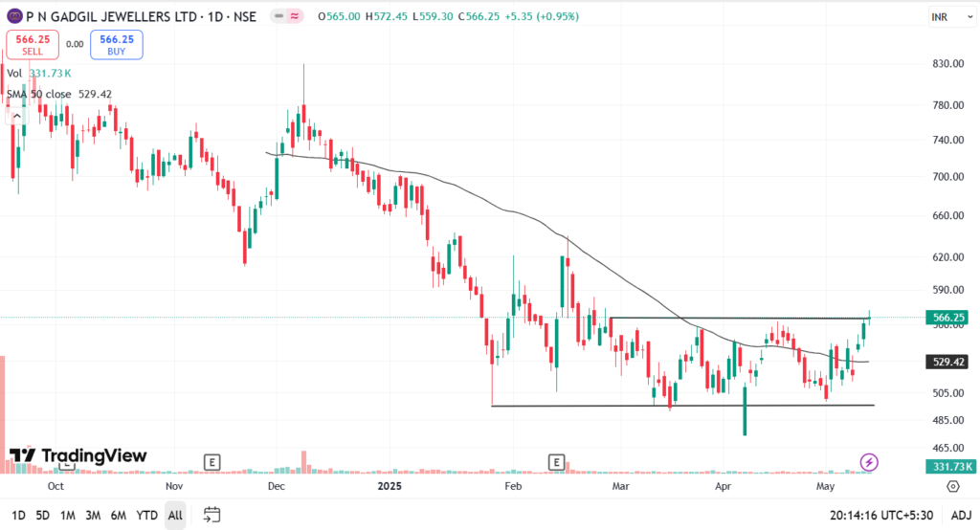Click the earnings E marker near November
Screen dimensions: 980x530
click(212, 462)
